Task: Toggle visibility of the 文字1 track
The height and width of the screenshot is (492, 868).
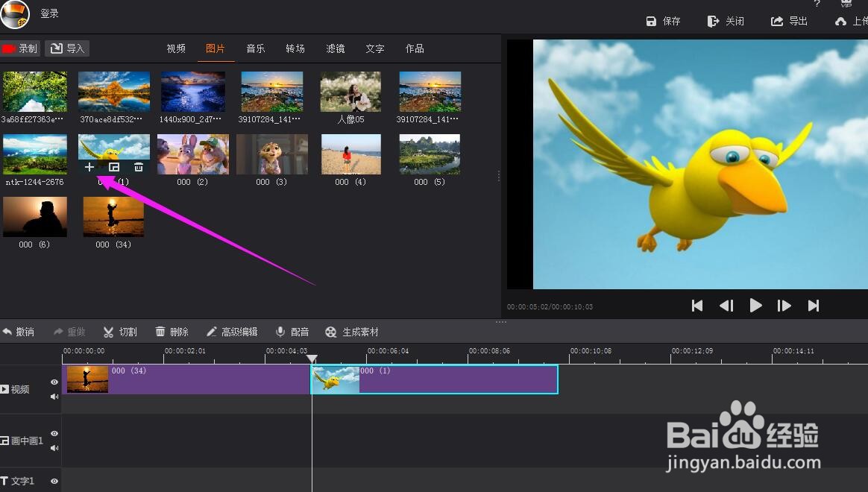Action: (54, 481)
